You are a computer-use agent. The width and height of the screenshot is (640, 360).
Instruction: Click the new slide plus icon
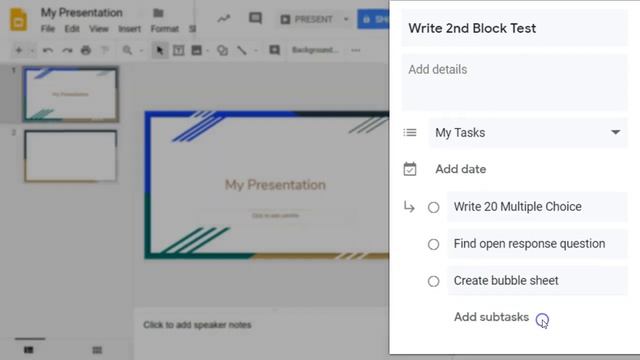19,51
